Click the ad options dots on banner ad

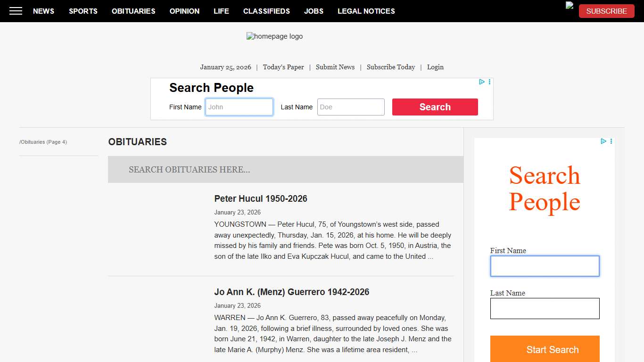(x=489, y=82)
